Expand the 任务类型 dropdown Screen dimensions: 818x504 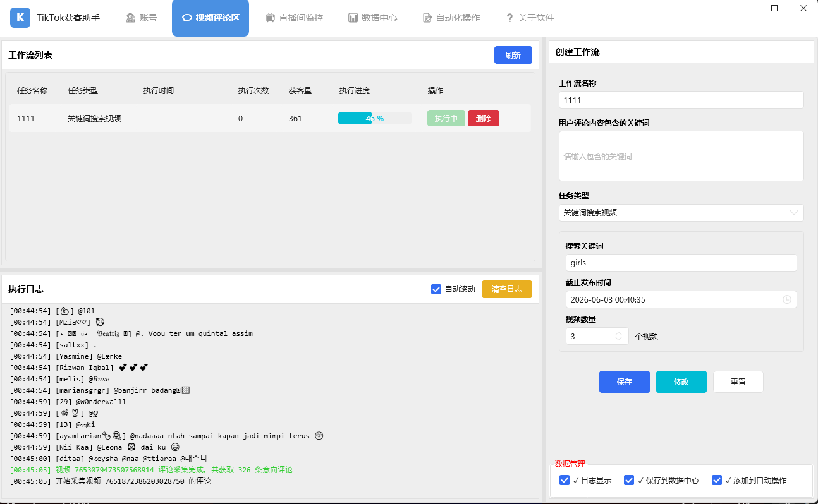[x=681, y=213]
